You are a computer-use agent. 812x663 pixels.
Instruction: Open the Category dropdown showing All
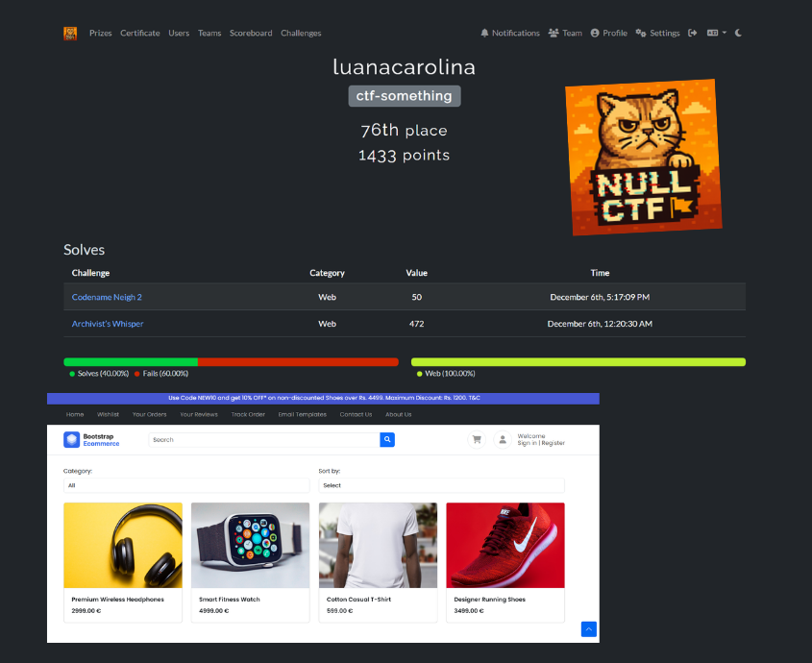pos(186,485)
